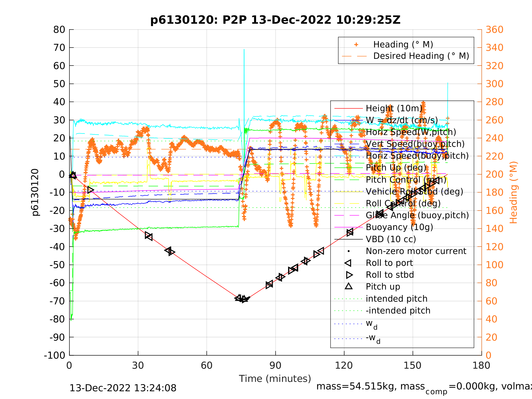Select the 'Horiz Speed(W,pitch)' legend label

[411, 132]
